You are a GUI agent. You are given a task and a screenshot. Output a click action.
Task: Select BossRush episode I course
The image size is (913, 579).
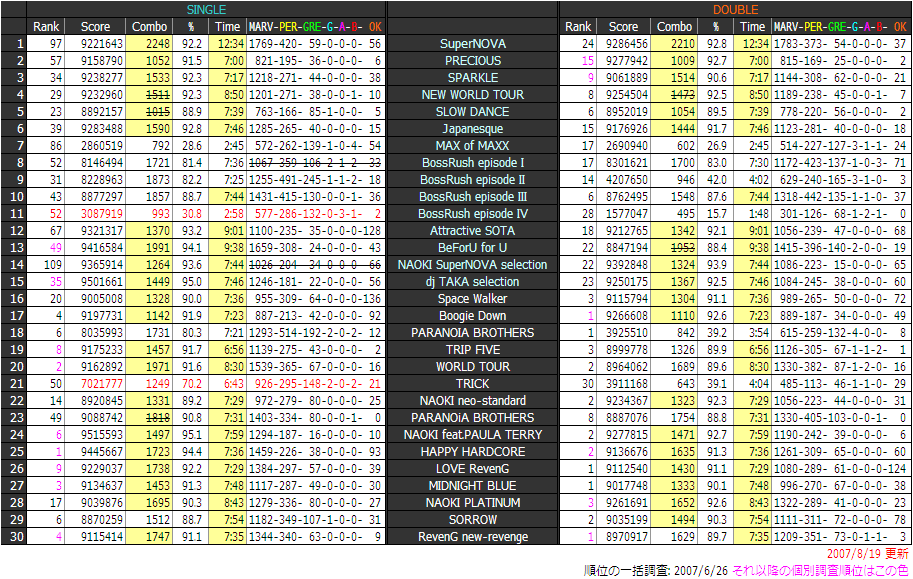(472, 163)
